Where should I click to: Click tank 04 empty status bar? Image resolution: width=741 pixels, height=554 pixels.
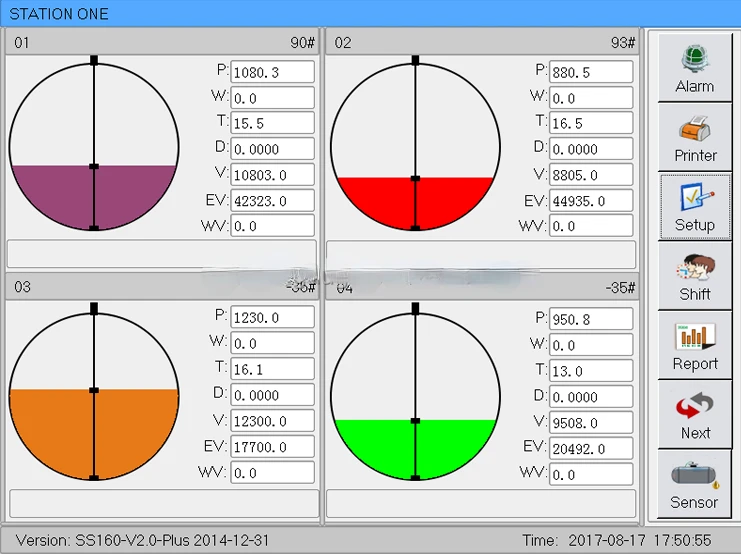pos(481,503)
